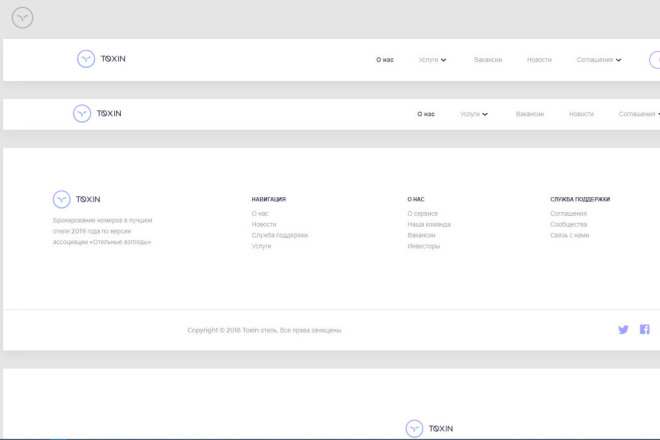Open the Facebook icon in footer
The width and height of the screenshot is (660, 440).
click(x=644, y=329)
